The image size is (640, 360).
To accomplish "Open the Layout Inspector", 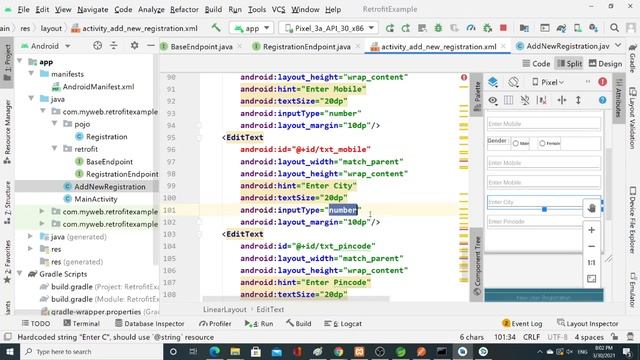I will click(x=588, y=323).
